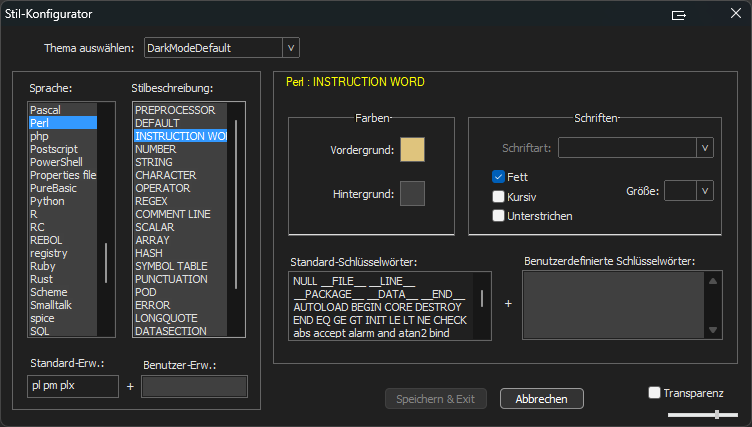
Task: Select Rust in the Sprache list
Action: click(x=63, y=279)
